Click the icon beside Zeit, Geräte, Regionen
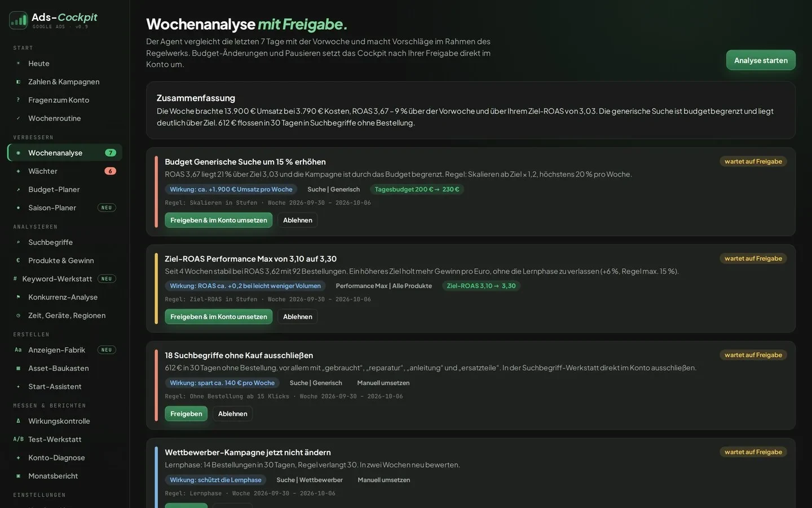The height and width of the screenshot is (508, 812). (x=18, y=316)
